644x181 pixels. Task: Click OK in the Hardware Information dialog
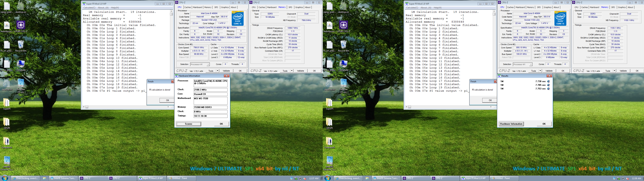tap(221, 124)
